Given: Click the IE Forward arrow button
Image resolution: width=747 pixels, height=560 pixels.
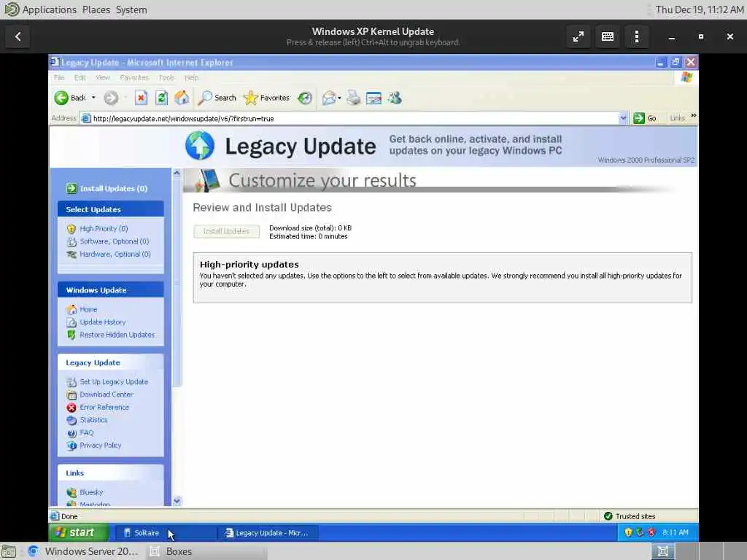Looking at the screenshot, I should coord(111,98).
